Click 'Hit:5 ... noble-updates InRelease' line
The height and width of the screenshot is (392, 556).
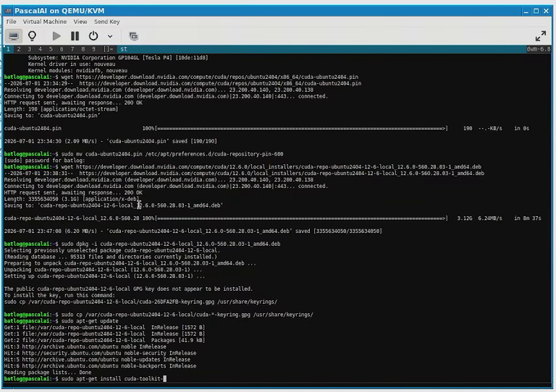click(x=97, y=359)
